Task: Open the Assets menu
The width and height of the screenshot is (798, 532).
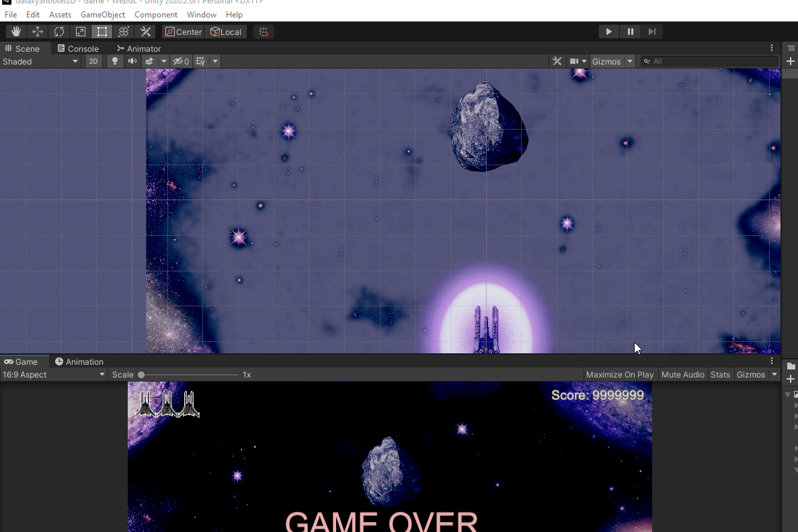Action: coord(60,15)
